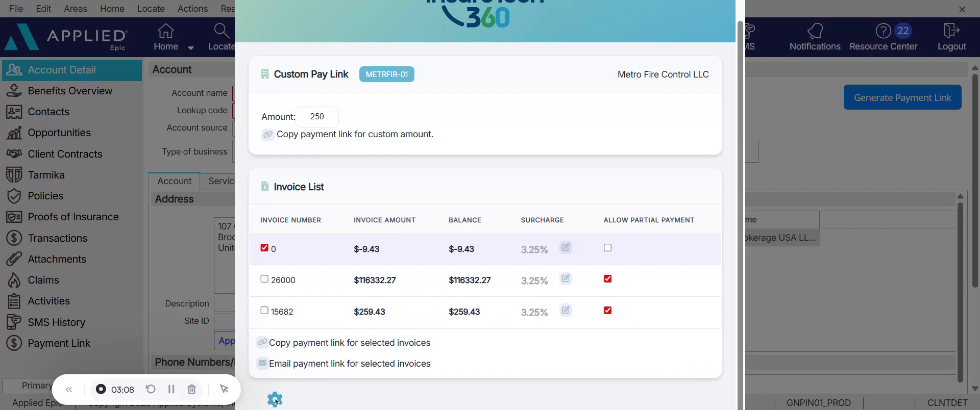Open the Claims flame icon
980x410 pixels.
(14, 280)
